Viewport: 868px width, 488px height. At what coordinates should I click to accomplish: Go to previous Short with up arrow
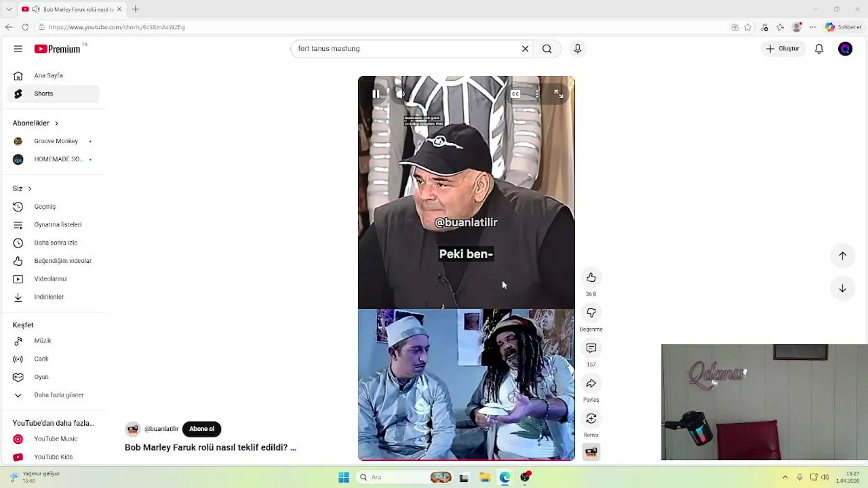tap(842, 256)
